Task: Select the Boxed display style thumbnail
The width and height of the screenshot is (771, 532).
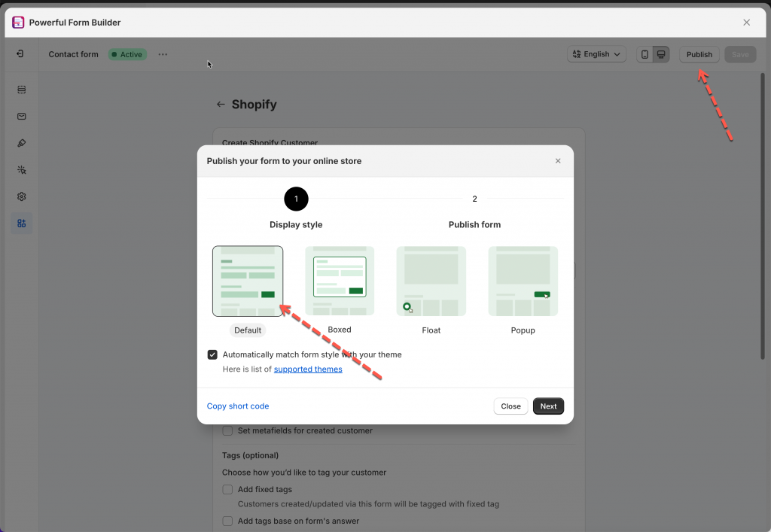Action: point(340,281)
